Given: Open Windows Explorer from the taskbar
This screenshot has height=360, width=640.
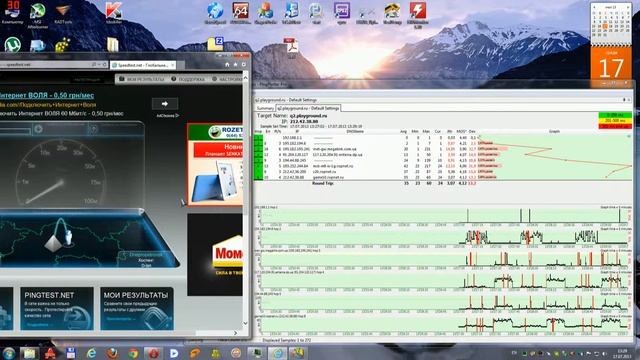Looking at the screenshot, I should coord(29,353).
